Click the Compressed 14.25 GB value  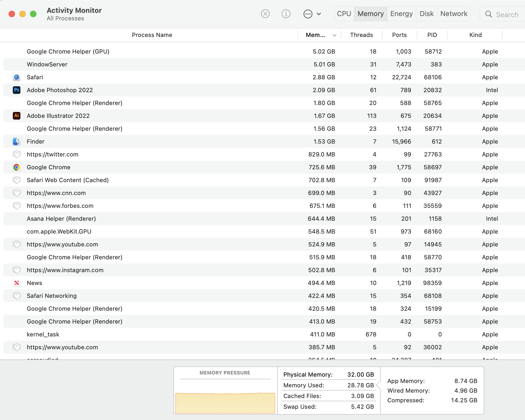464,400
